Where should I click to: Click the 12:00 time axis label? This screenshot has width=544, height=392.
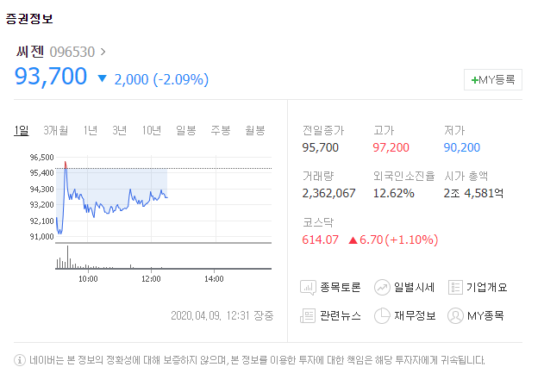click(x=151, y=279)
